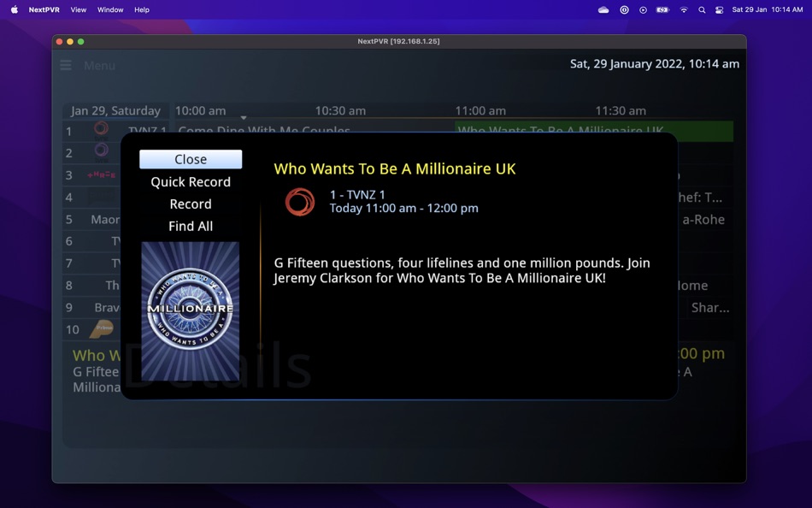Viewport: 812px width, 508px height.
Task: Click channel 3 Three logo in guide
Action: coord(102,175)
